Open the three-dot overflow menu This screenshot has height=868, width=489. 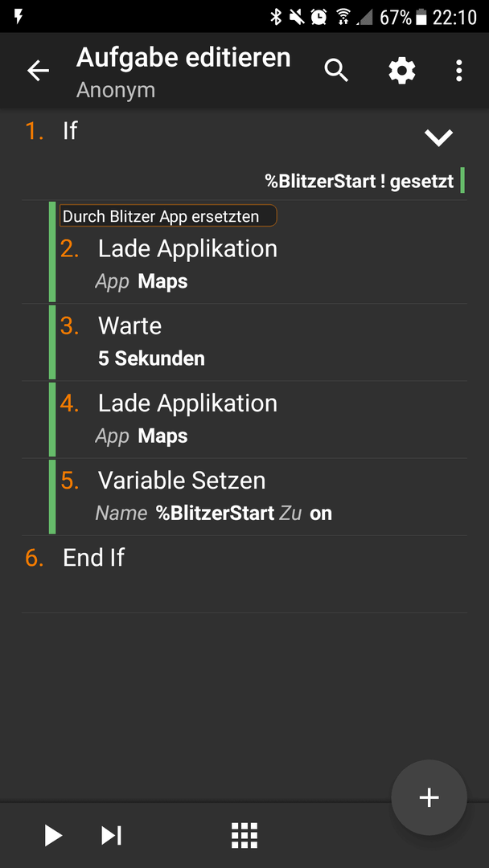tap(458, 71)
